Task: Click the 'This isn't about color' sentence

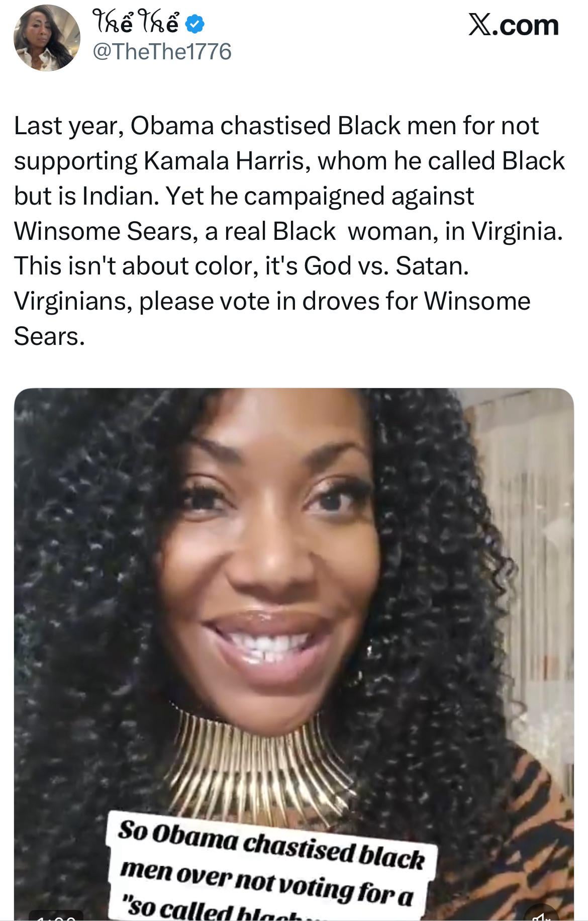Action: 241,266
